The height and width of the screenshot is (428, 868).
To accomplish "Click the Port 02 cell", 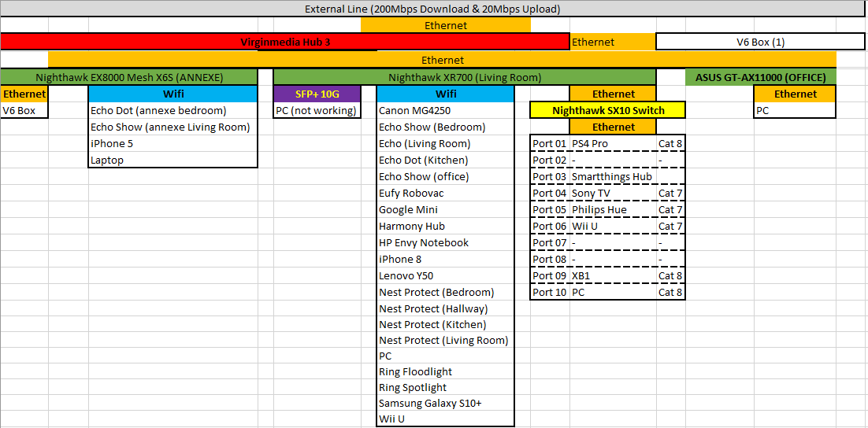I will [x=550, y=160].
